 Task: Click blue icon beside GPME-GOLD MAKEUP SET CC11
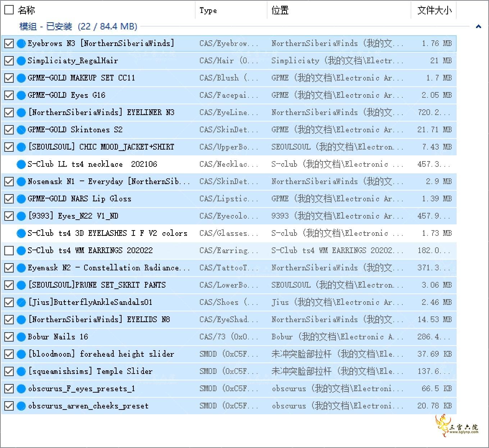pyautogui.click(x=21, y=78)
